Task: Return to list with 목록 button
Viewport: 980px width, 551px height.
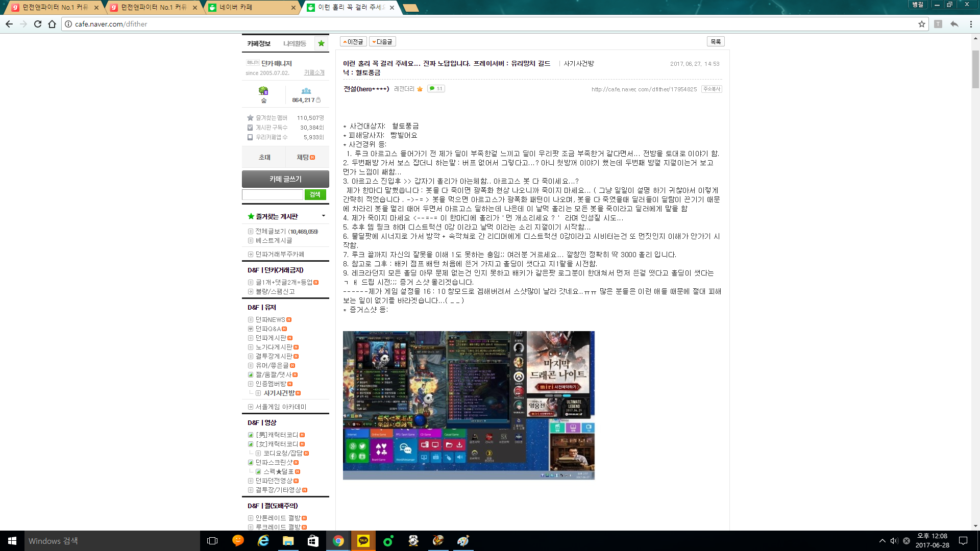Action: (716, 42)
